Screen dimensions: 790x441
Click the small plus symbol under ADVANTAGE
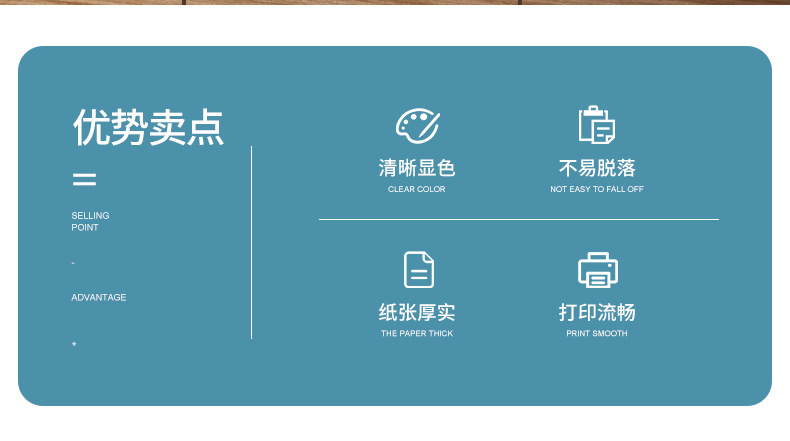(74, 344)
